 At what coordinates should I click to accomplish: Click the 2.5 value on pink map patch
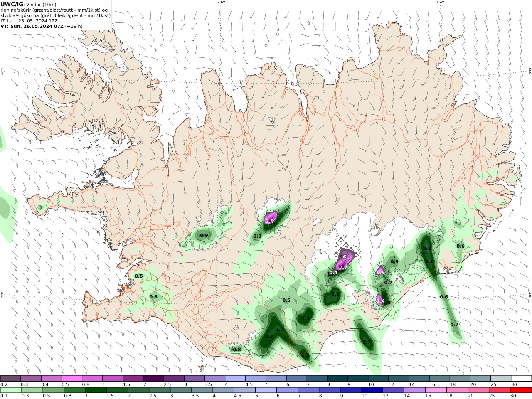pyautogui.click(x=270, y=221)
